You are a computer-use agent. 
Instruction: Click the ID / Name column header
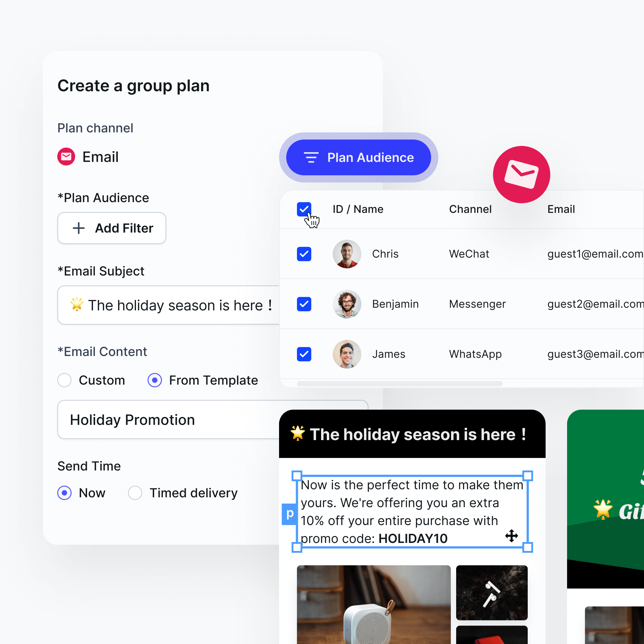pos(358,209)
